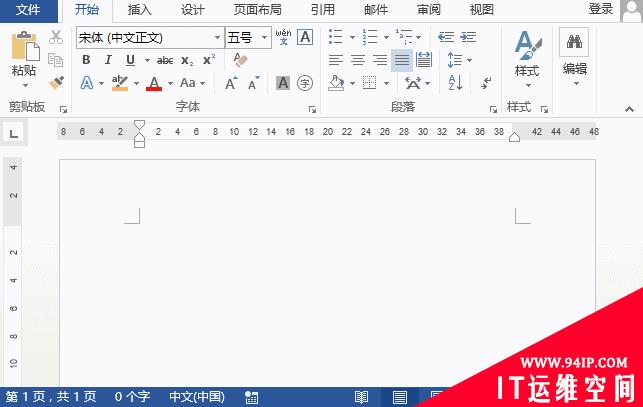Screen dimensions: 643x407
Task: Open the 文件 file tab
Action: 28,10
